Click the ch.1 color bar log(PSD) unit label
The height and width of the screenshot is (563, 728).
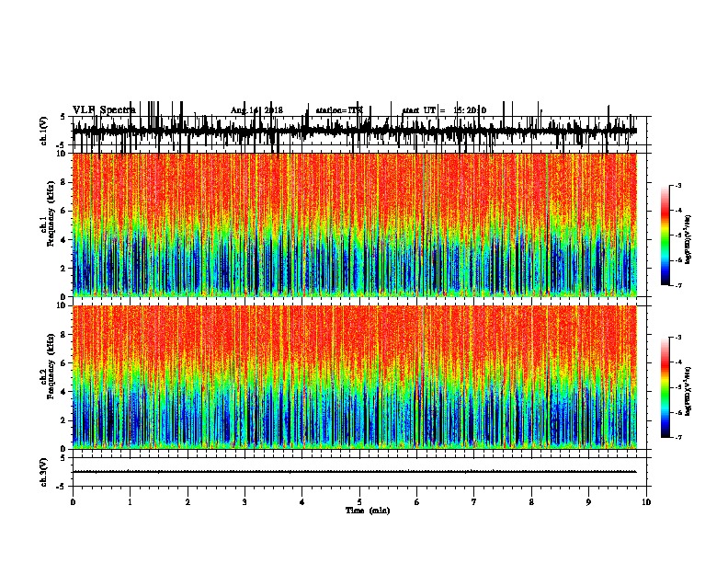[x=688, y=240]
